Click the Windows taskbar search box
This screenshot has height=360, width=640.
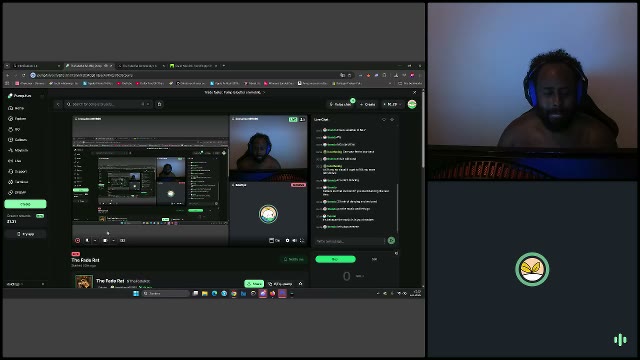[x=165, y=293]
